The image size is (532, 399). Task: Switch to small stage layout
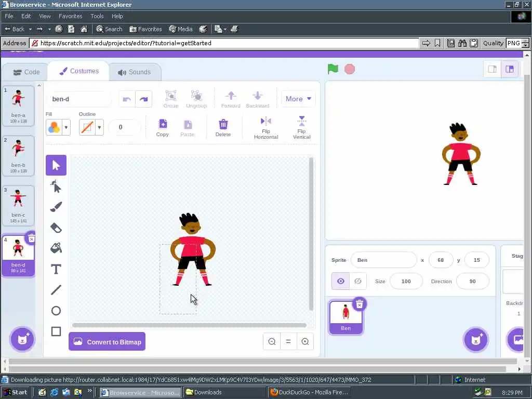click(493, 69)
